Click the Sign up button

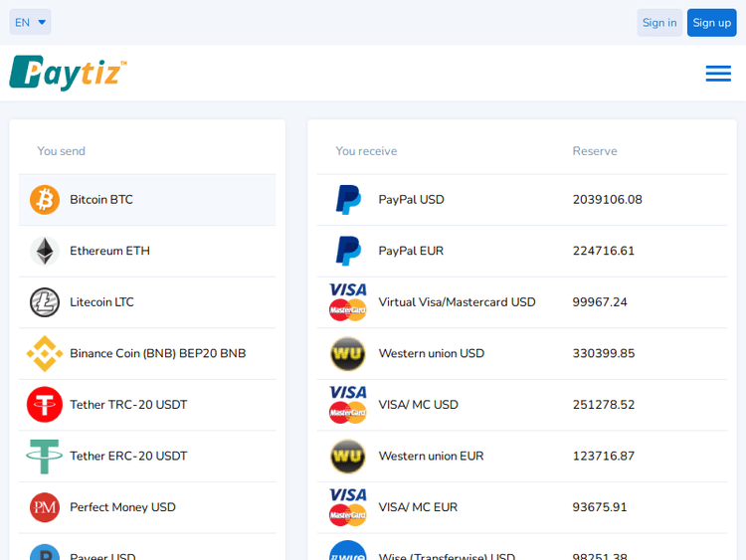click(x=711, y=23)
